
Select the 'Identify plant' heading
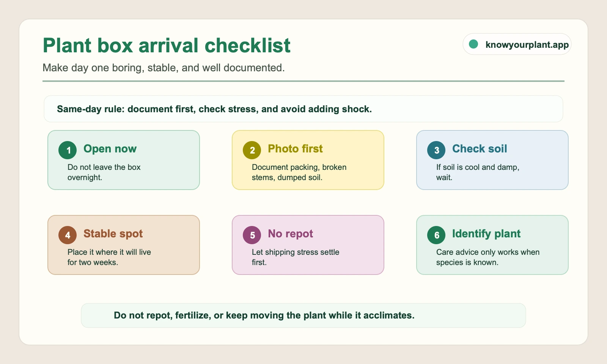486,234
